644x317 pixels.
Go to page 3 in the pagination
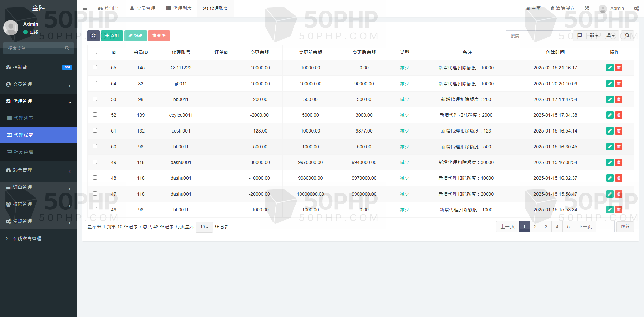click(546, 227)
